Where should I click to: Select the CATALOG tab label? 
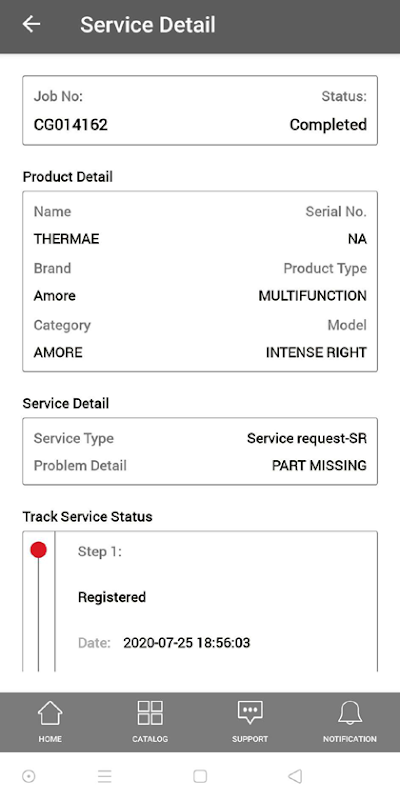[150, 739]
